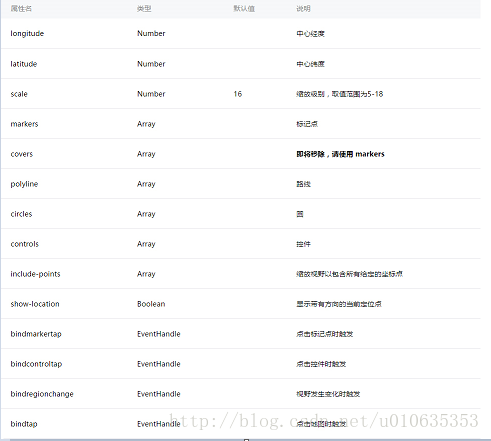This screenshot has height=441, width=491.
Task: Click 'EventHandle' in bindtap row
Action: tap(159, 424)
